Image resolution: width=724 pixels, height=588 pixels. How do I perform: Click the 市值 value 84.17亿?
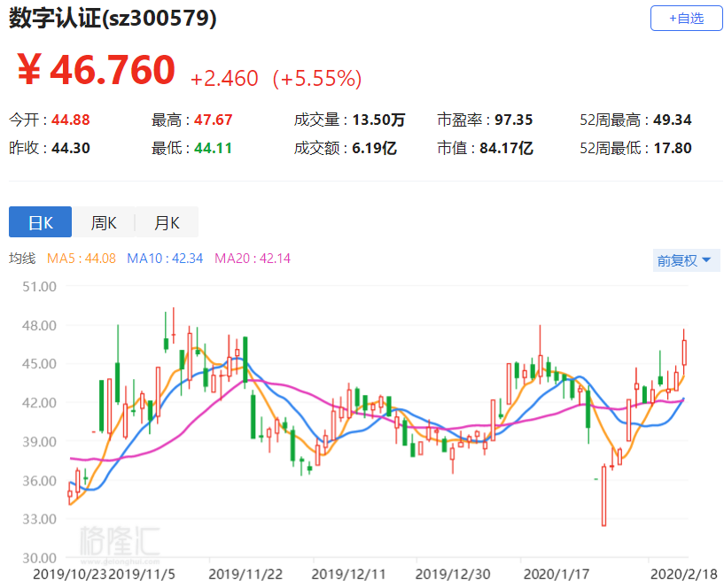[x=506, y=148]
